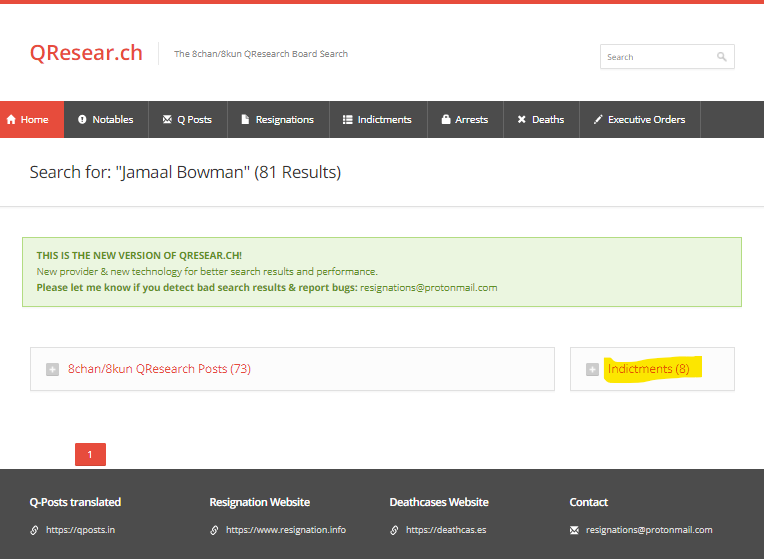Screen dimensions: 764x559
Task: Open the Notables menu item
Action: click(106, 119)
